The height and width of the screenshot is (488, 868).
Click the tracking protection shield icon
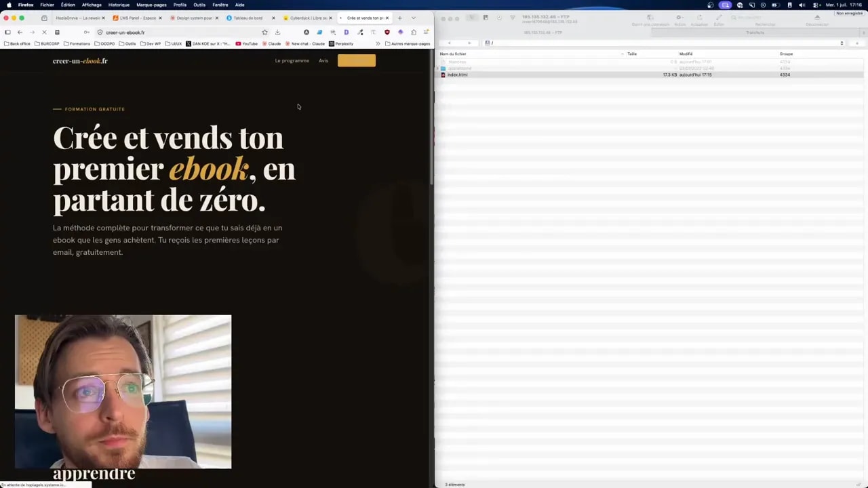100,32
